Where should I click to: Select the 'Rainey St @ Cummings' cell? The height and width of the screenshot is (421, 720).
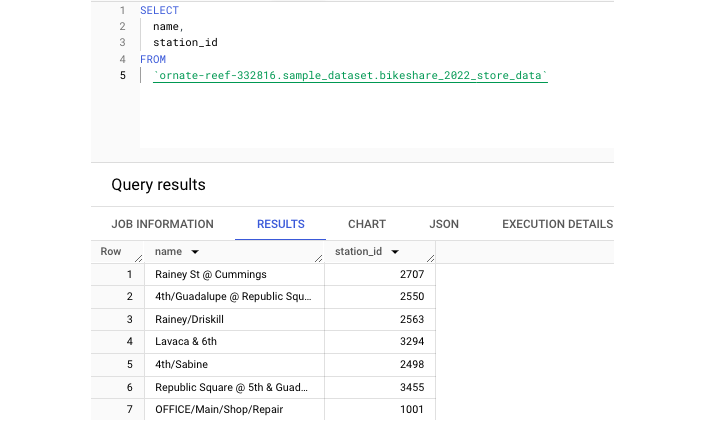(211, 274)
